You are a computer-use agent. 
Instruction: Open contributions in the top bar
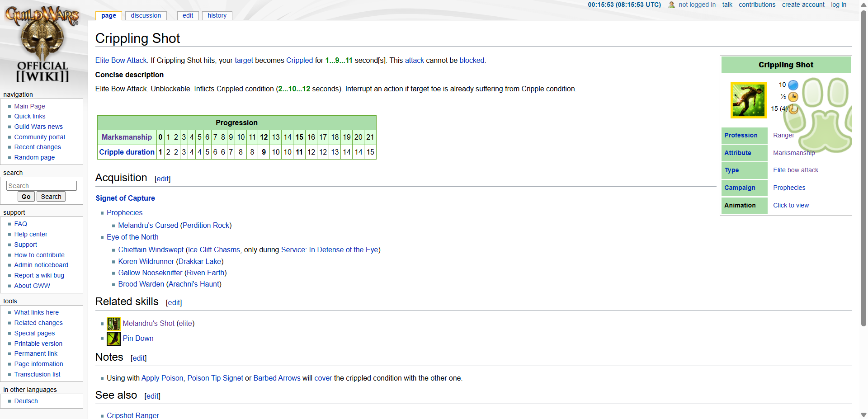757,5
